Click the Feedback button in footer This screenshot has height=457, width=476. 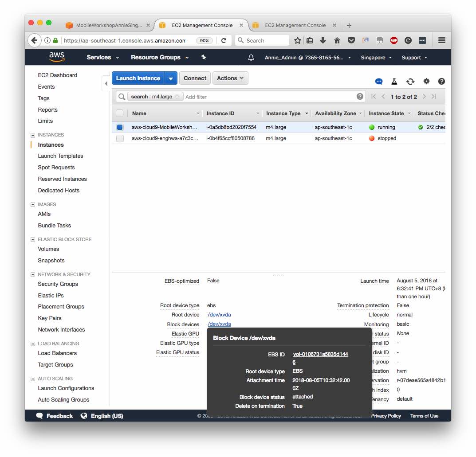(x=54, y=416)
